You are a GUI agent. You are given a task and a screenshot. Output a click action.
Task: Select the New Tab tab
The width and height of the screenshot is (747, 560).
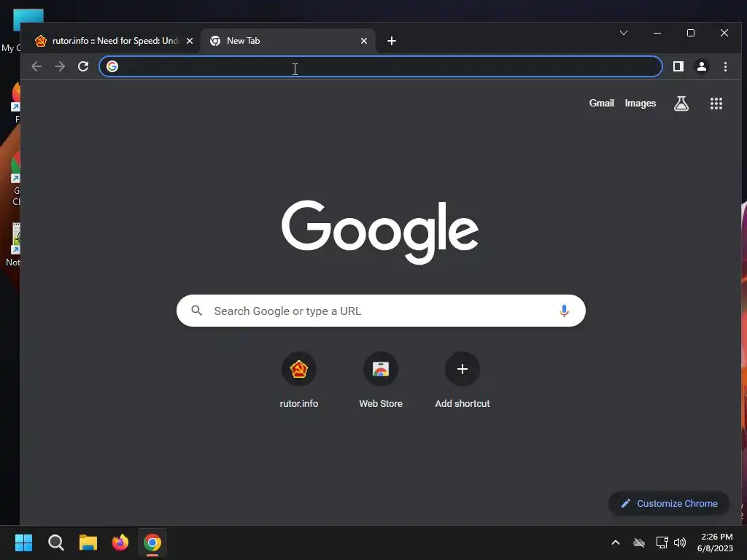click(x=286, y=41)
